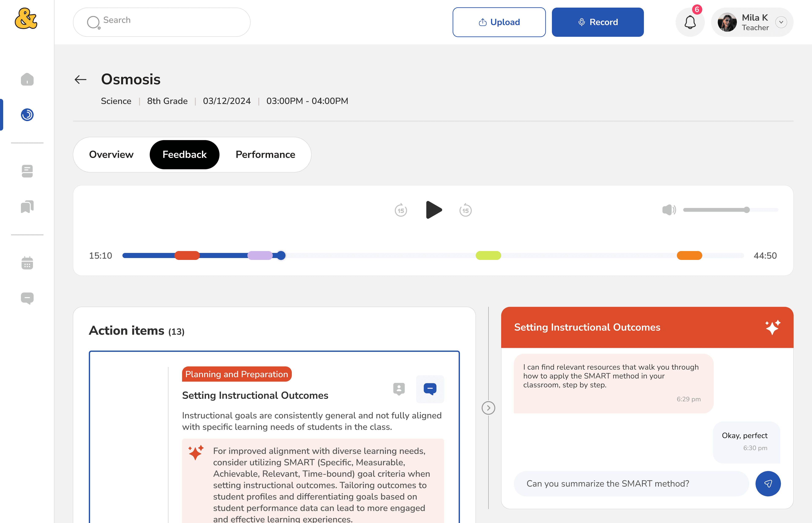812x523 pixels.
Task: Open the notifications bell
Action: click(x=690, y=22)
